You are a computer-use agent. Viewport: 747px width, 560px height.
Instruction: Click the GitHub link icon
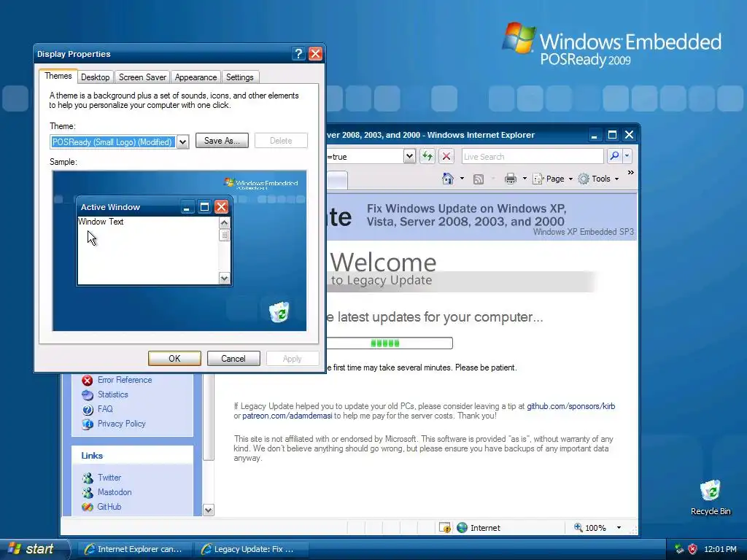coord(88,507)
